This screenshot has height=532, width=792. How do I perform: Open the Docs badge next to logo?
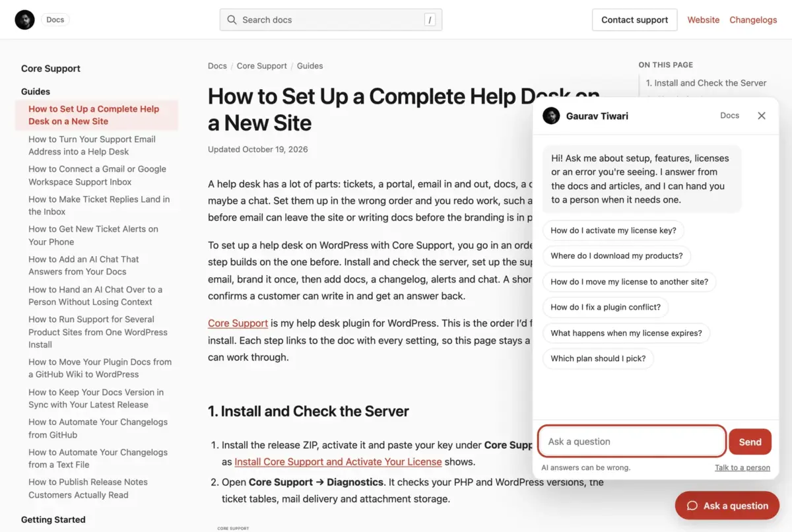pos(55,20)
